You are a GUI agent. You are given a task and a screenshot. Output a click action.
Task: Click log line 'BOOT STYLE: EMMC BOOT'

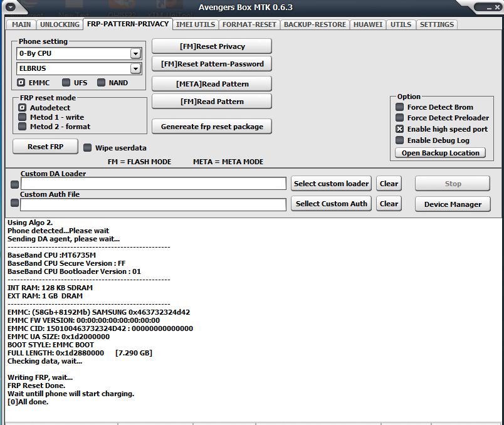[51, 345]
